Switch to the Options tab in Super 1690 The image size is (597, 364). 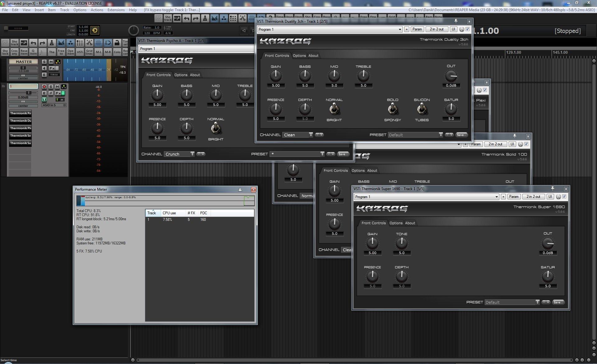[396, 223]
